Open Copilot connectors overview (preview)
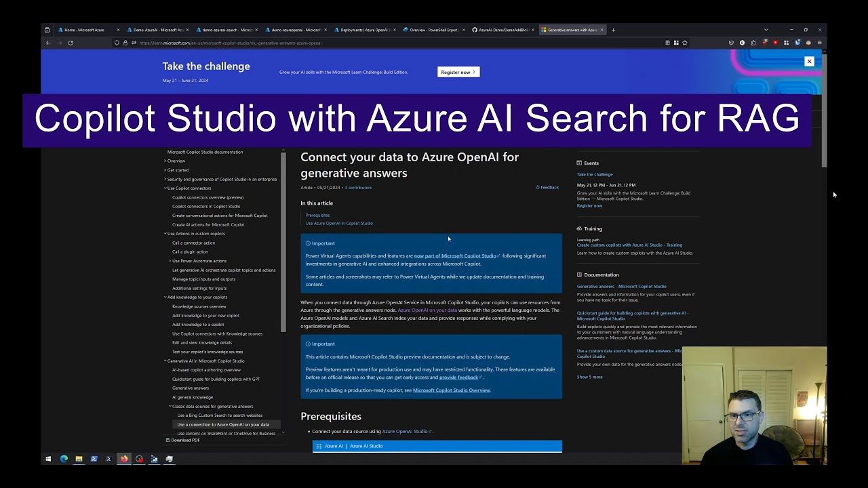The height and width of the screenshot is (488, 868). click(x=208, y=198)
